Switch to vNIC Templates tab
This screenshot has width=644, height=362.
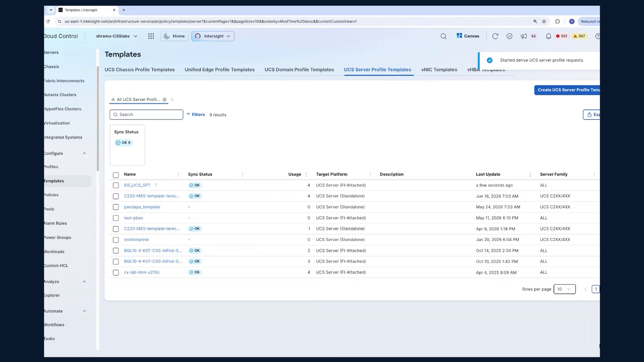pos(439,70)
